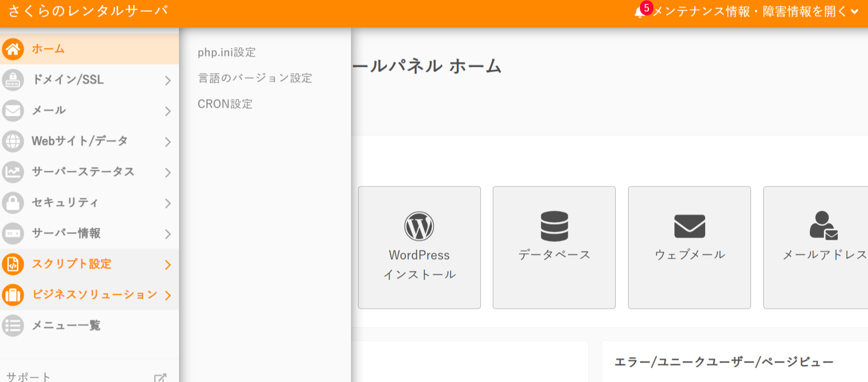Screen dimensions: 868x382
Task: Select php.ini設定 from submenu
Action: 226,52
